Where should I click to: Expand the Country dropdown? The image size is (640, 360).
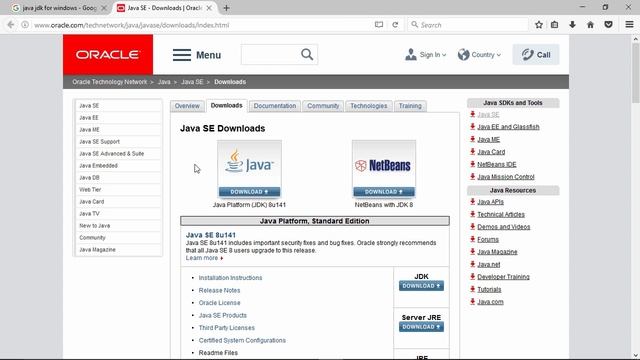tap(479, 55)
